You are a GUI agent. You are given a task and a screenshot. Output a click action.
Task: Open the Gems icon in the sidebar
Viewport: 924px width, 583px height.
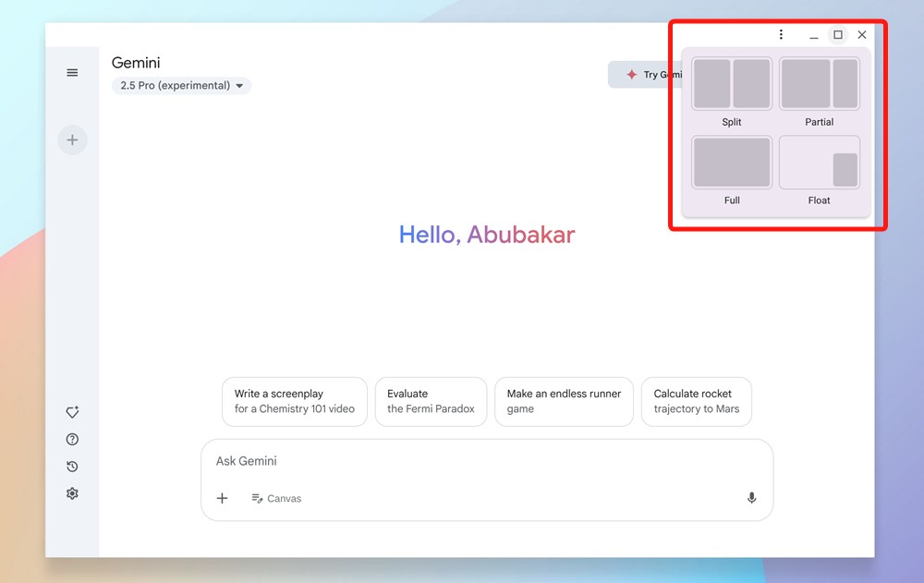pyautogui.click(x=72, y=412)
